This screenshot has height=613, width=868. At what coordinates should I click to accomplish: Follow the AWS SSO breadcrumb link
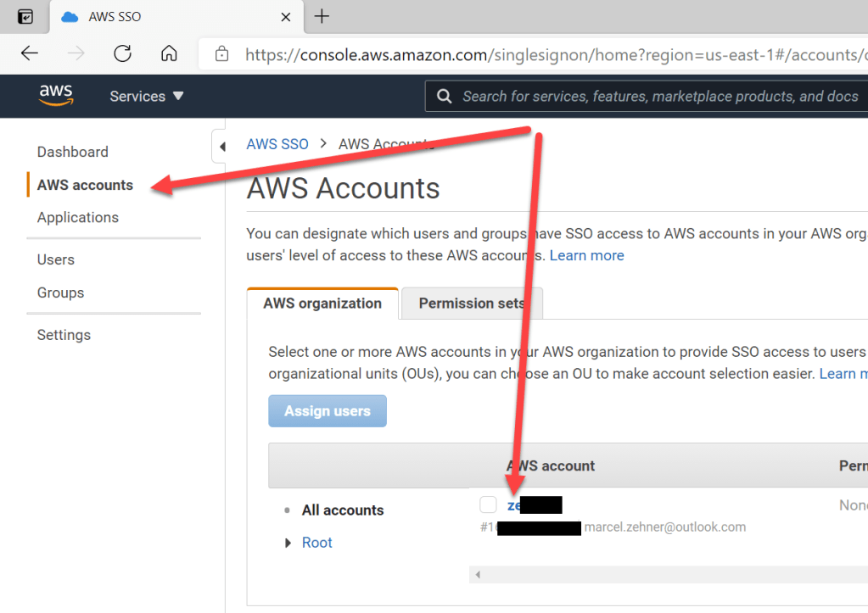point(277,144)
